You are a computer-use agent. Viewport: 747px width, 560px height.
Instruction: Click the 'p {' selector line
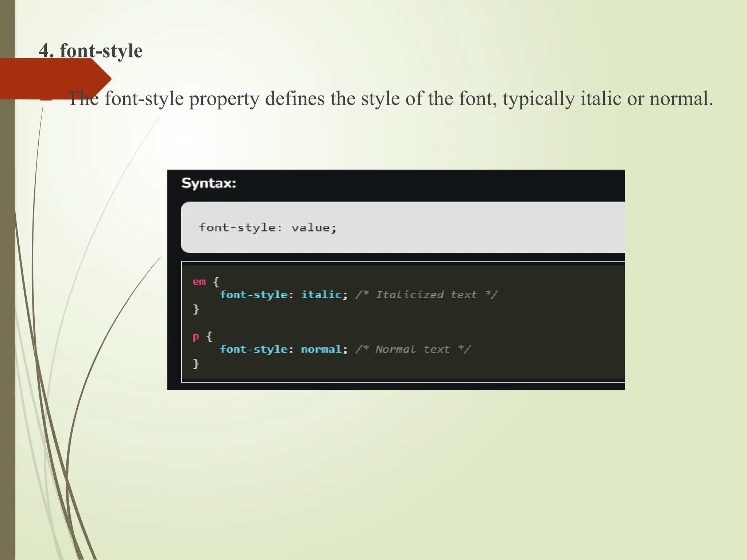(202, 337)
